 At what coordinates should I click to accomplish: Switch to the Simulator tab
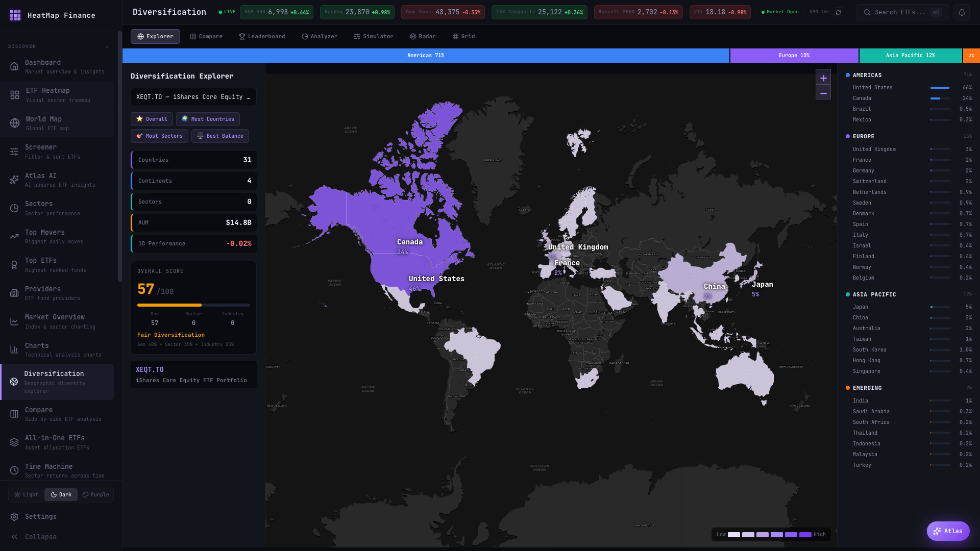coord(374,36)
